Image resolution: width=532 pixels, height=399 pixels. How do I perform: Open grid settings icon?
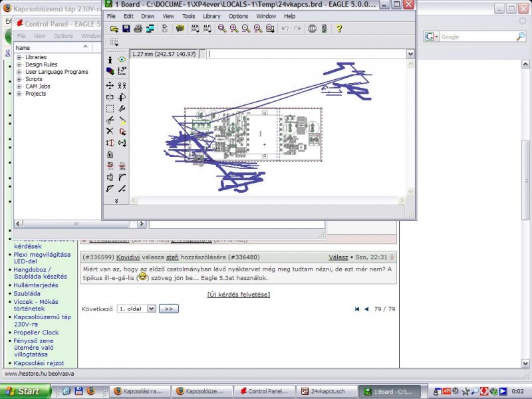pyautogui.click(x=114, y=43)
